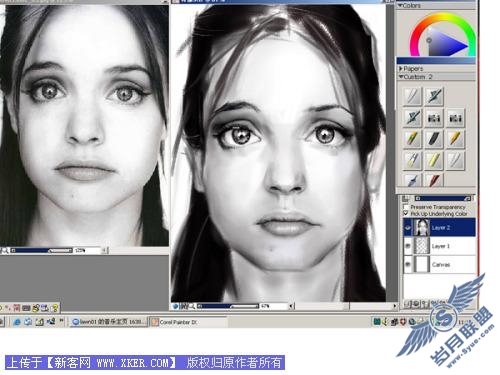Image resolution: width=500 pixels, height=375 pixels.
Task: Click the green system tray icon
Action: 377,322
